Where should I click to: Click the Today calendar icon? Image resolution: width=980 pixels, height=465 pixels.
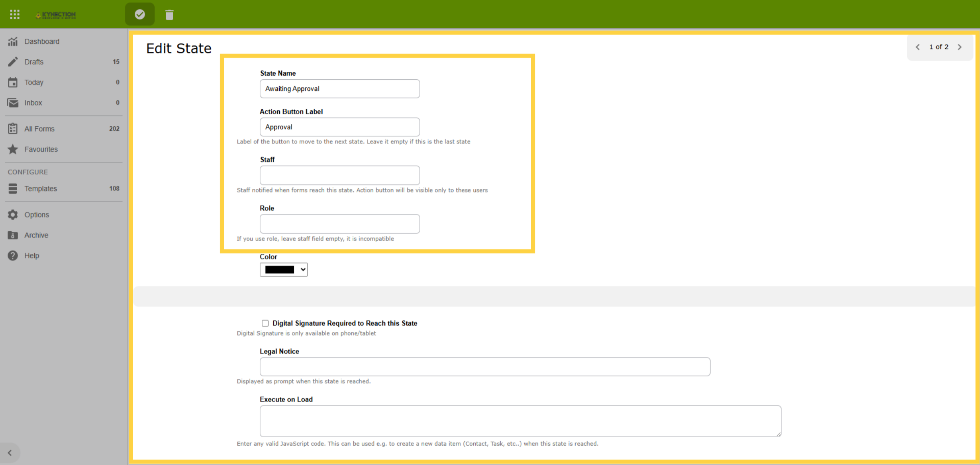[13, 82]
